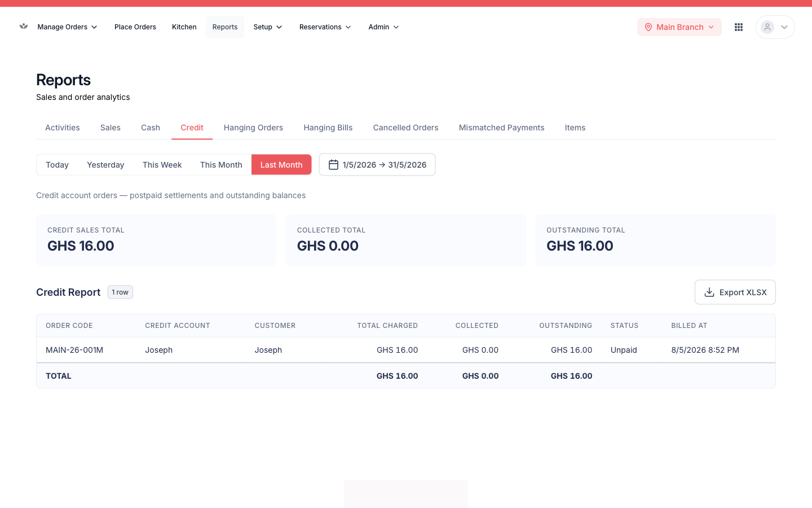Go to Place Orders

pos(135,27)
